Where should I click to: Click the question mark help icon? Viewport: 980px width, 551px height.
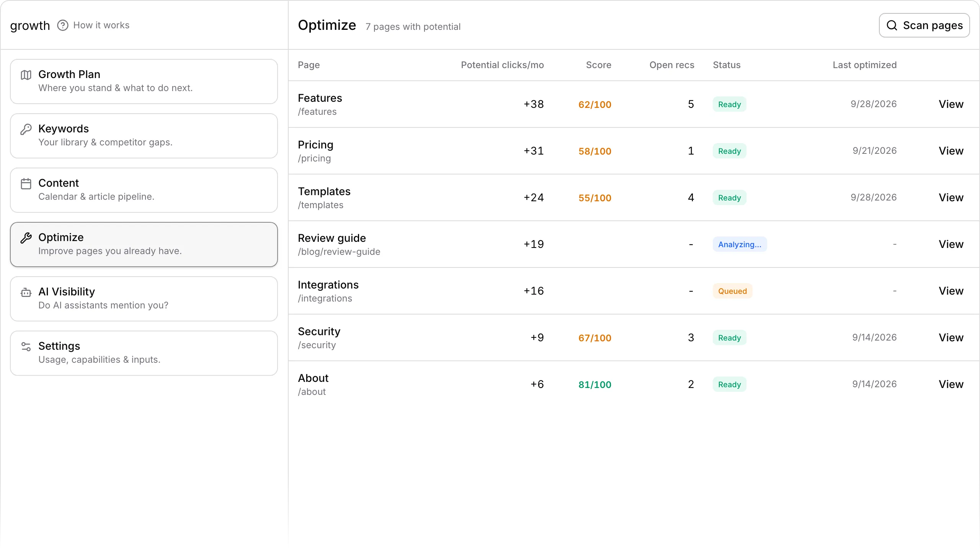pos(63,25)
